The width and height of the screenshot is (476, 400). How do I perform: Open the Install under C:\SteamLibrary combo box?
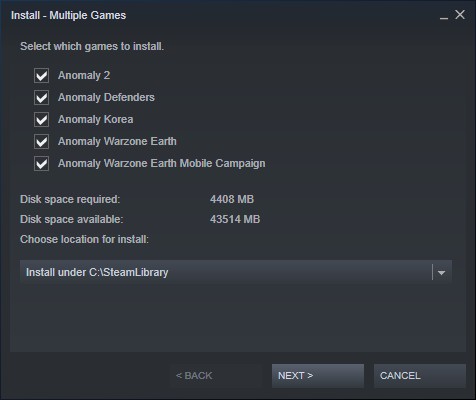[236, 272]
